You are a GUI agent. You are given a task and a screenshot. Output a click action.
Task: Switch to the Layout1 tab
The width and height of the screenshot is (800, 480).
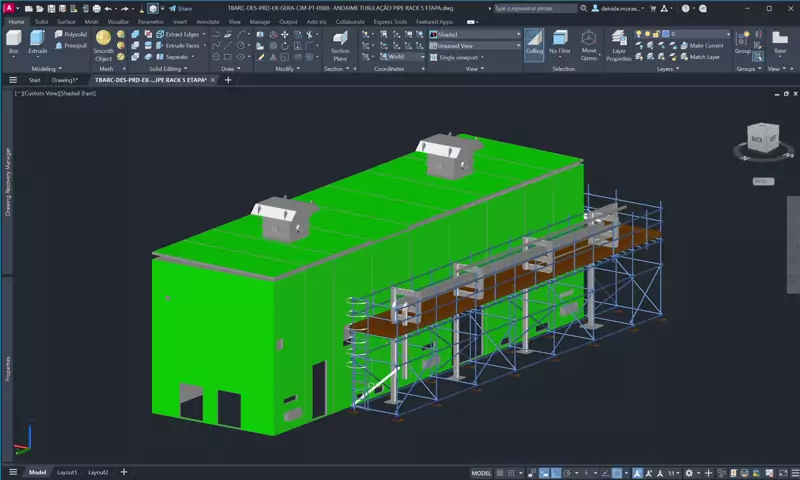[67, 472]
